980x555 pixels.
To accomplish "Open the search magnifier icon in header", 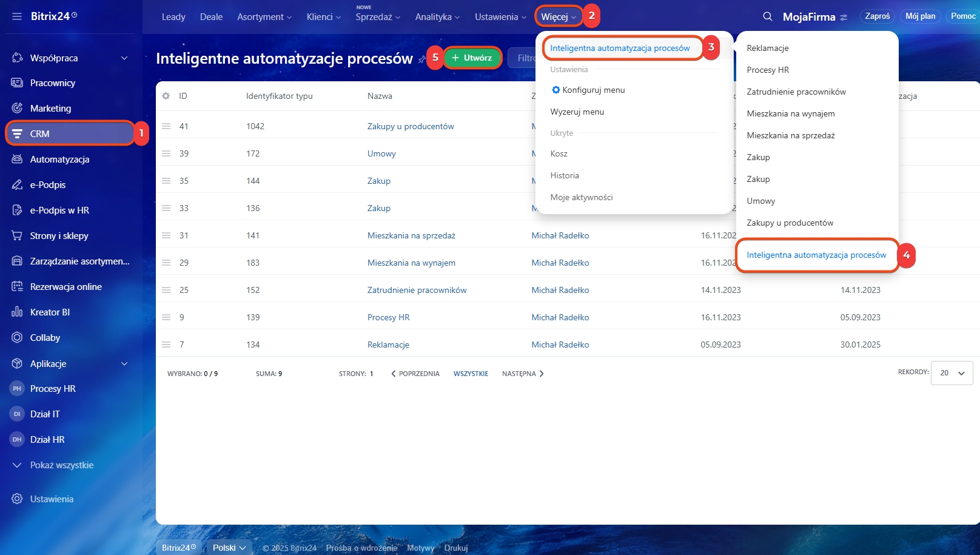I will coord(767,16).
